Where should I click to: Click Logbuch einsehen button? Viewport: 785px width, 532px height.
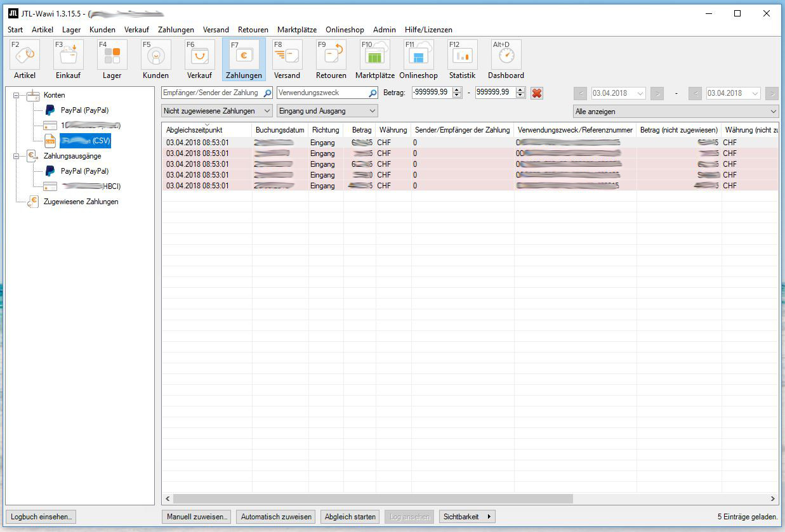tap(42, 517)
